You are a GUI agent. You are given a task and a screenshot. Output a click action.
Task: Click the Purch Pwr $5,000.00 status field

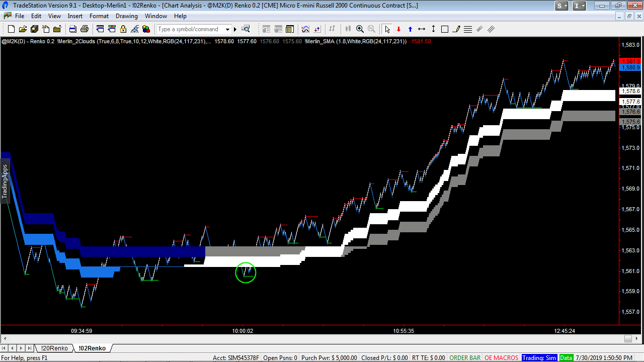pyautogui.click(x=329, y=358)
